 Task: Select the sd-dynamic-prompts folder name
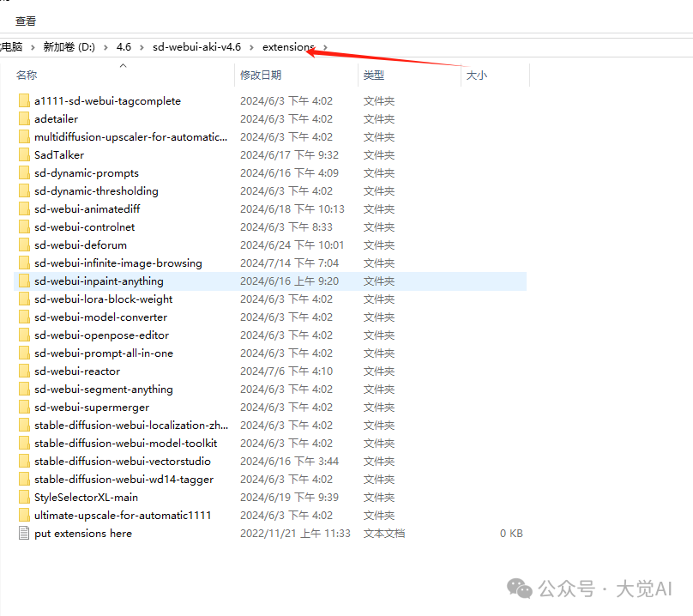(x=87, y=173)
